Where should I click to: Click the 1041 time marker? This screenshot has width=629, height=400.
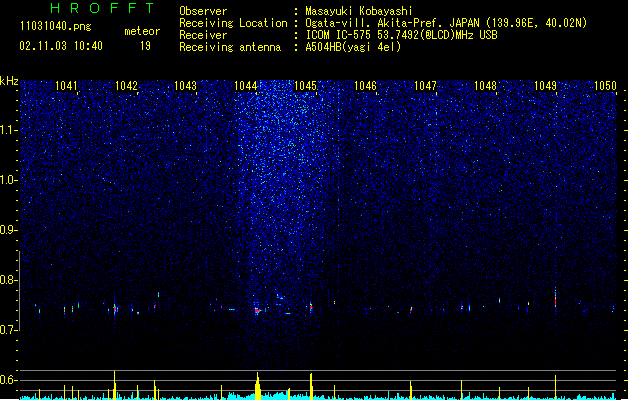[66, 86]
